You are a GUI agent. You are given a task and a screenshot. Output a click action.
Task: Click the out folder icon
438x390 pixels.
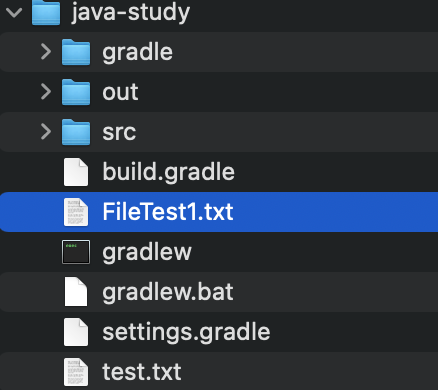[x=76, y=92]
